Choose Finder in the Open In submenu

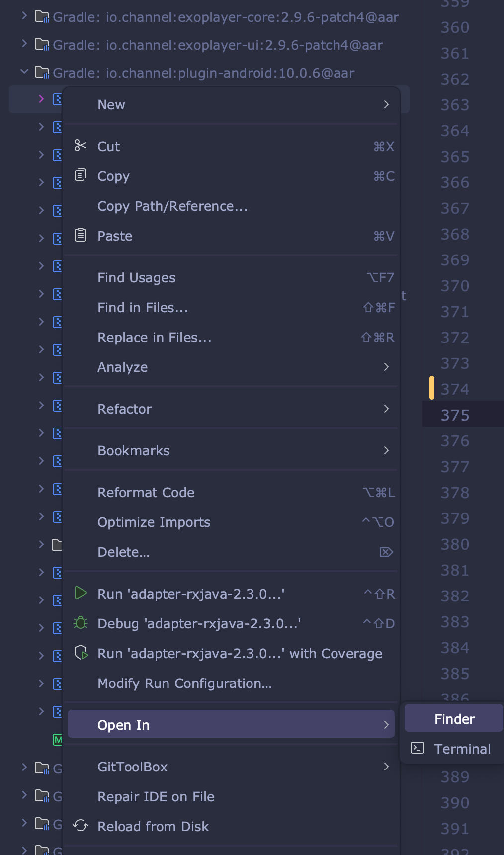point(453,719)
